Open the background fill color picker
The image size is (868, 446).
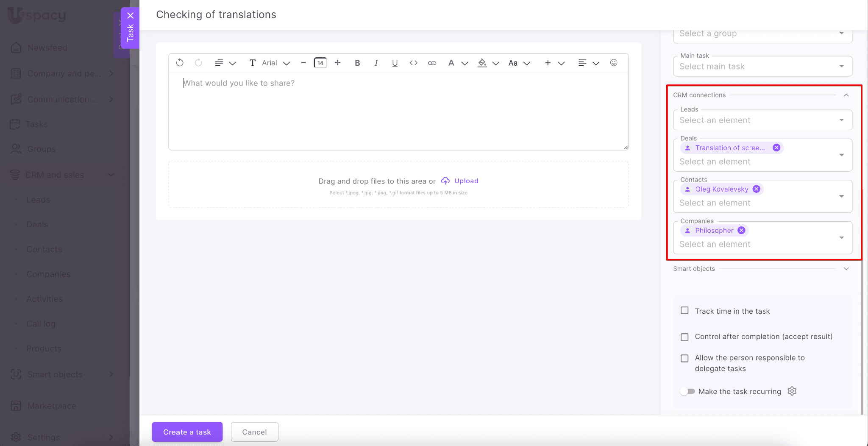tap(482, 63)
